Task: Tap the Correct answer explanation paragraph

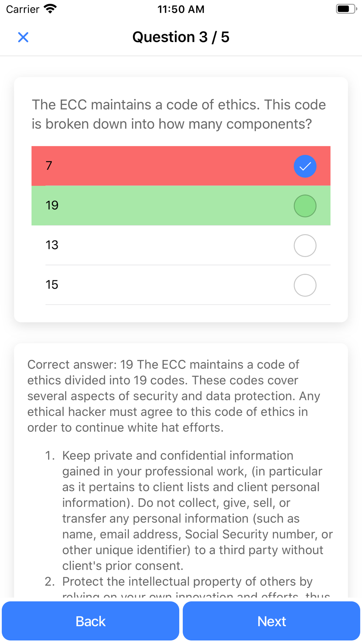Action: tap(174, 396)
